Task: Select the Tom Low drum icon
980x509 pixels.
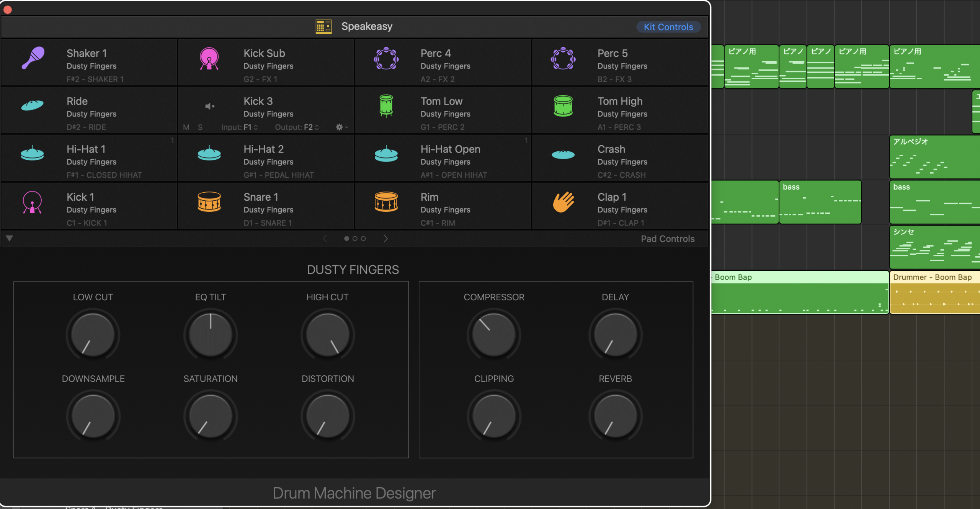Action: pyautogui.click(x=386, y=106)
